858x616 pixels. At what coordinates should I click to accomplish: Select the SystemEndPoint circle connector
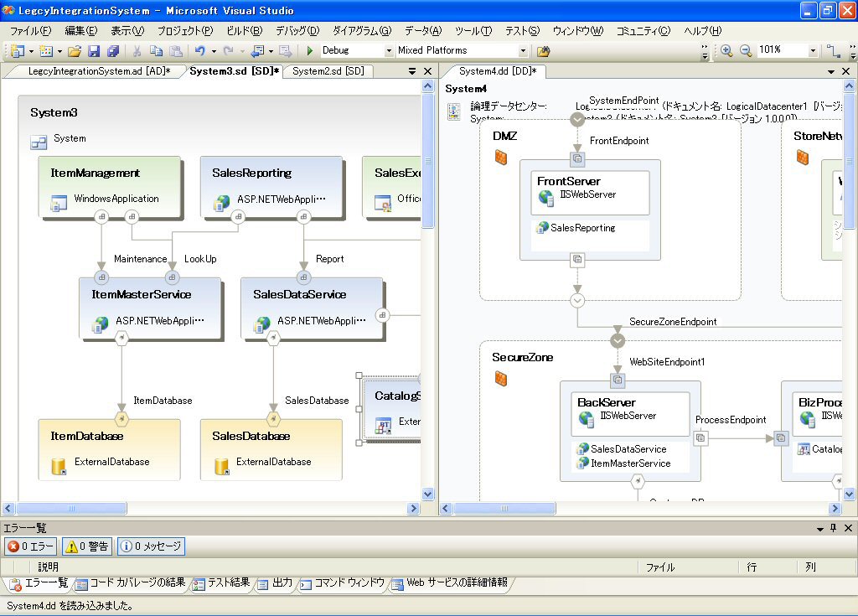(x=577, y=119)
